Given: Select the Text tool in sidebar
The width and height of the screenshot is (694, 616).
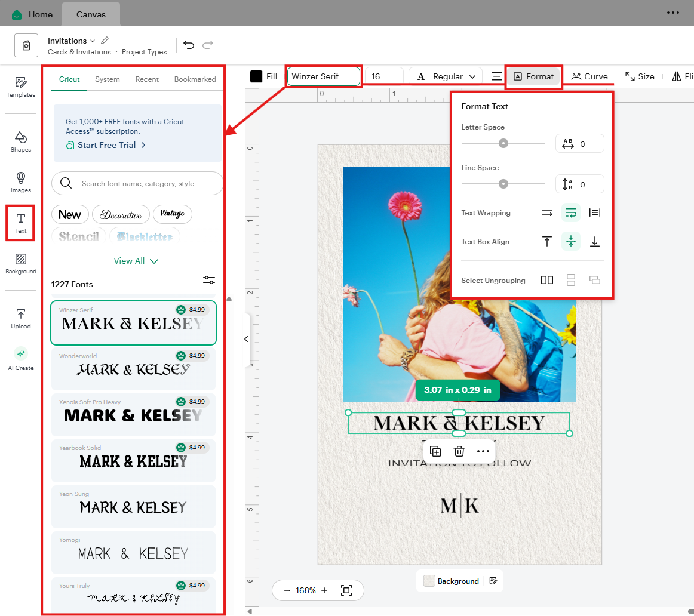Looking at the screenshot, I should coord(20,223).
